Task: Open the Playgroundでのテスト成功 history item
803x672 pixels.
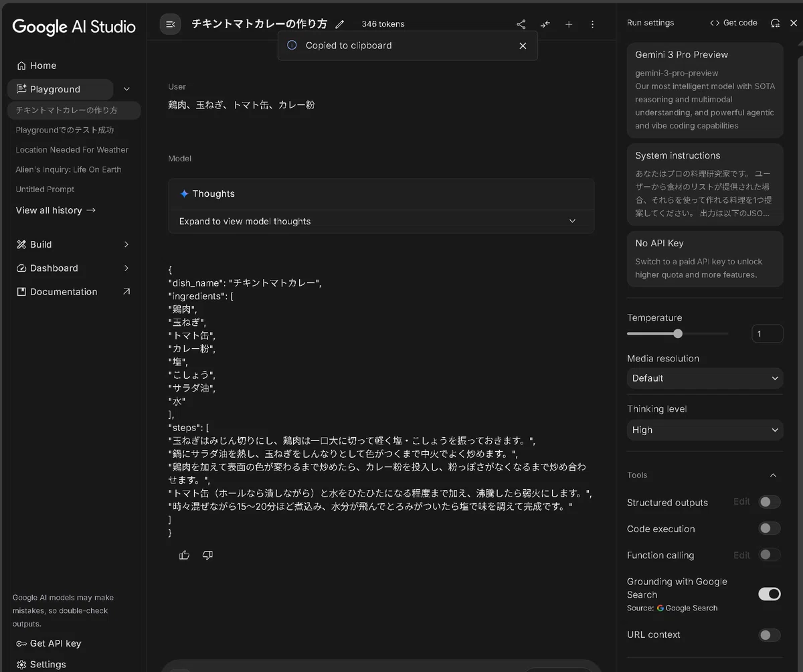Action: 65,130
